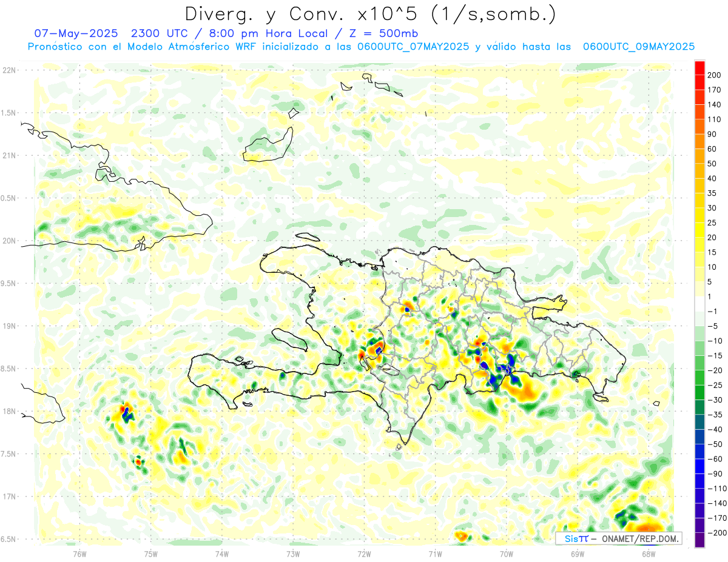Click the colorbar value '-35'
Image resolution: width=728 pixels, height=562 pixels.
point(715,415)
